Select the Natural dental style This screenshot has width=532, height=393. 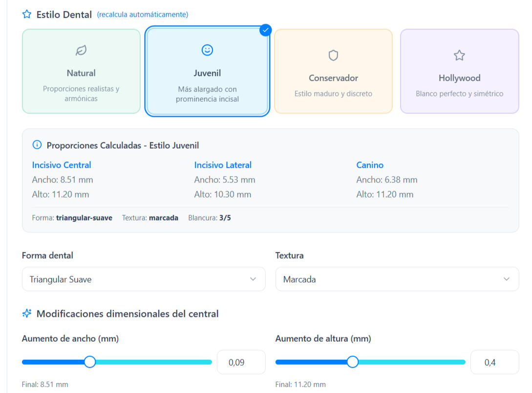pos(81,72)
